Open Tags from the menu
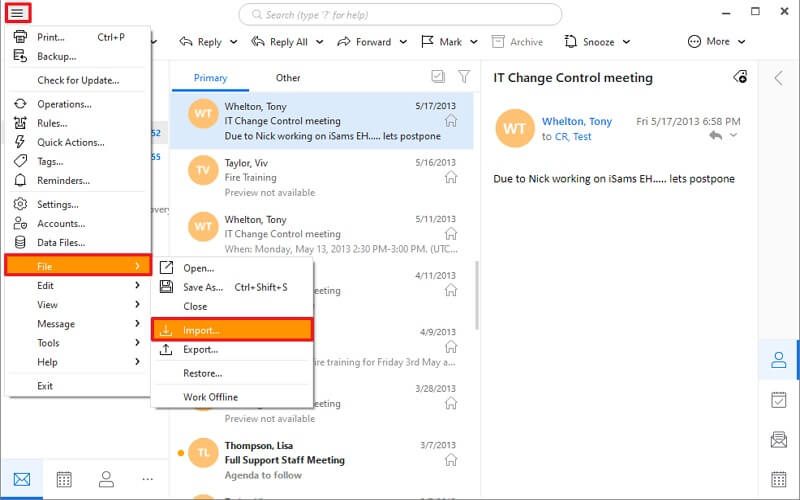Screen dimensions: 800x500 (x=77, y=161)
